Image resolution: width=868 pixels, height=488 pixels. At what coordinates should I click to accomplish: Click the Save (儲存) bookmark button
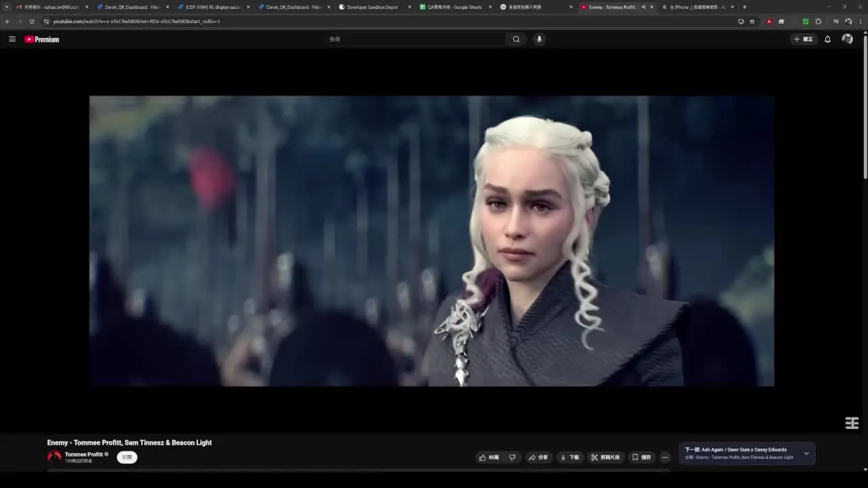(642, 457)
